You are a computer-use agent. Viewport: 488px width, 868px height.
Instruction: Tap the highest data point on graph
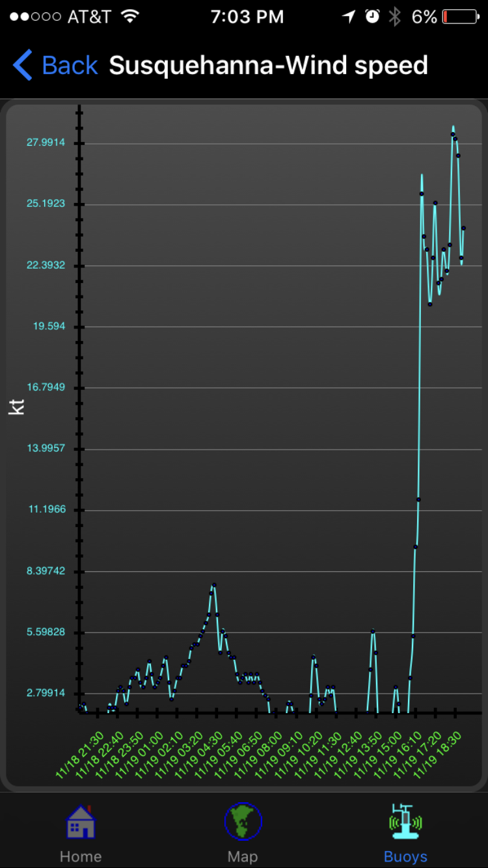453,134
